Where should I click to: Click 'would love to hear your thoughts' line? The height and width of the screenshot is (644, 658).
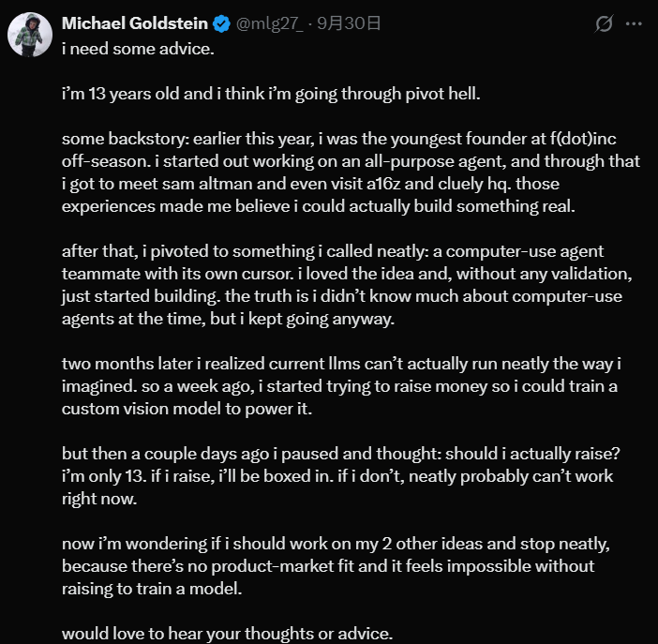point(227,633)
